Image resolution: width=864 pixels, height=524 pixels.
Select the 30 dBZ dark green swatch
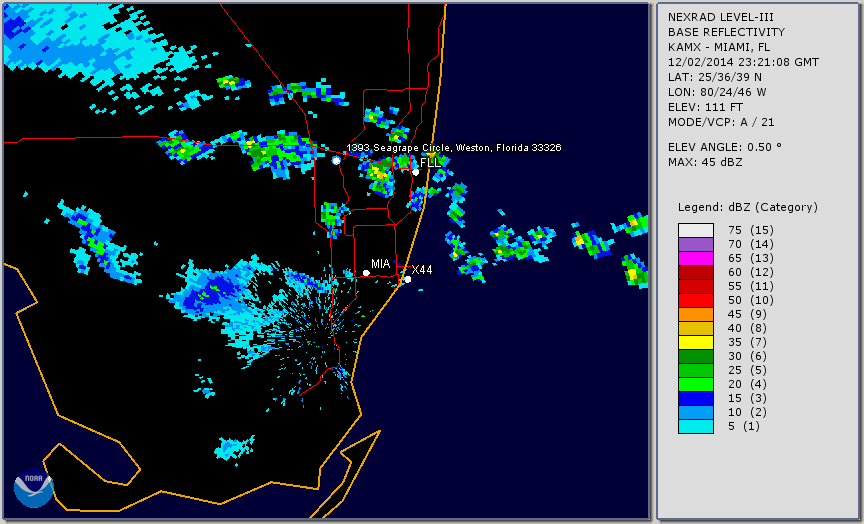pyautogui.click(x=696, y=356)
